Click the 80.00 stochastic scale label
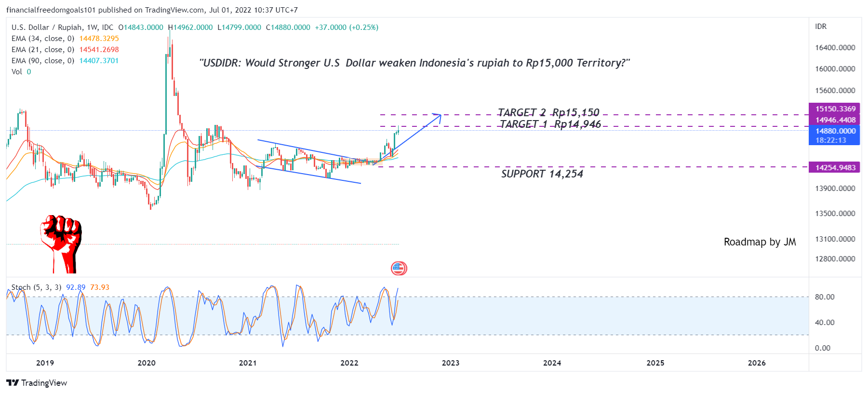 [x=825, y=297]
